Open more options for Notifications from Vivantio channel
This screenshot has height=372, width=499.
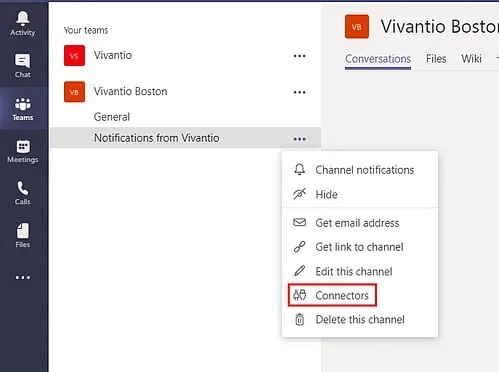pyautogui.click(x=299, y=139)
